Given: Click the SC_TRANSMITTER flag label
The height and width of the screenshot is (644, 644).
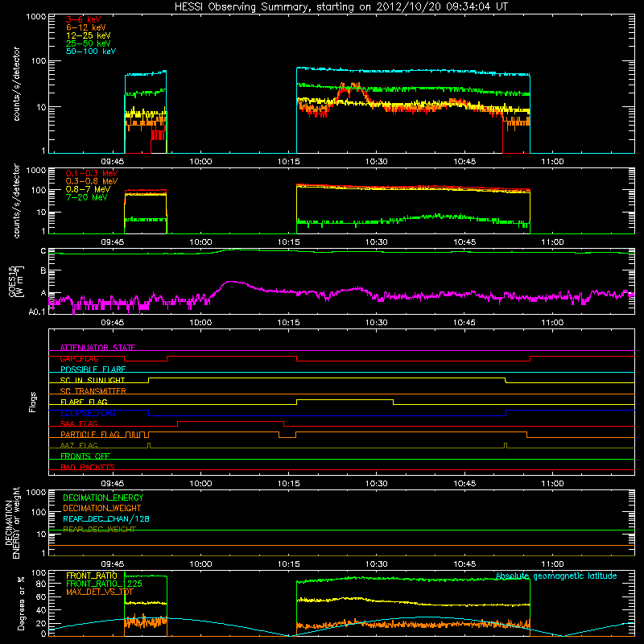Looking at the screenshot, I should pos(93,391).
